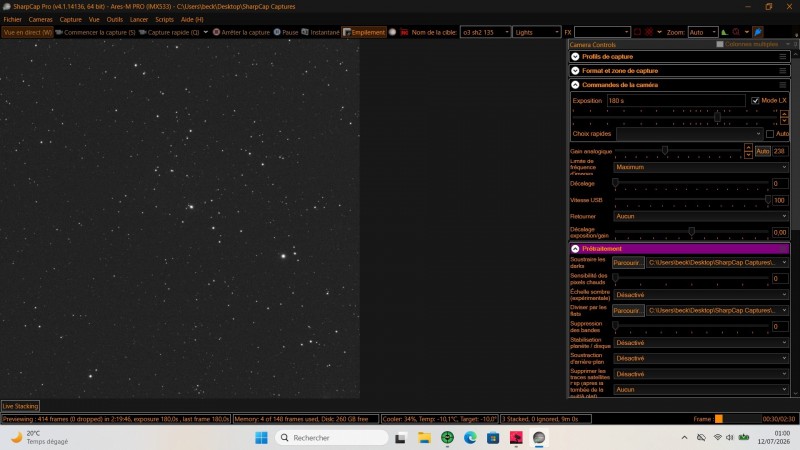Click Parcourir for Diviser par les flats
Viewport: 800px width, 450px height.
pos(628,311)
